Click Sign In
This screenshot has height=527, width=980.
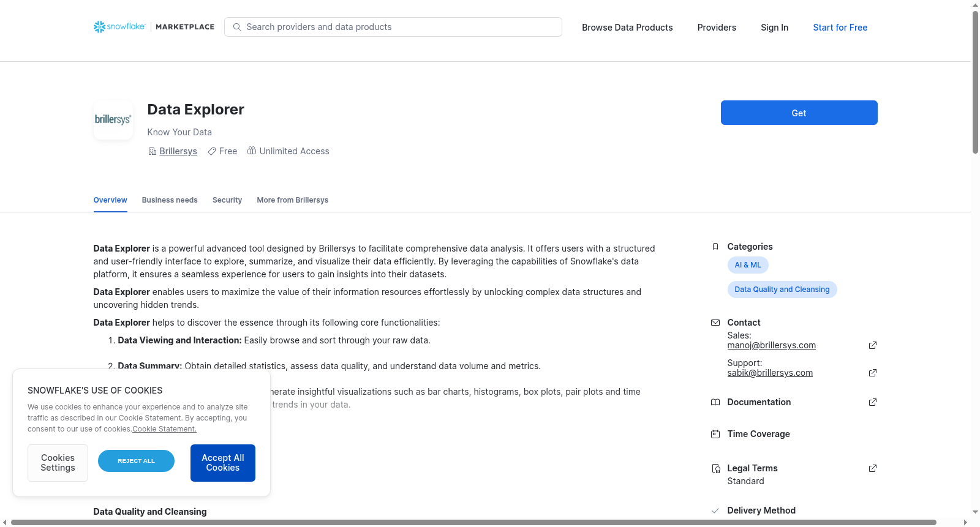click(x=774, y=28)
